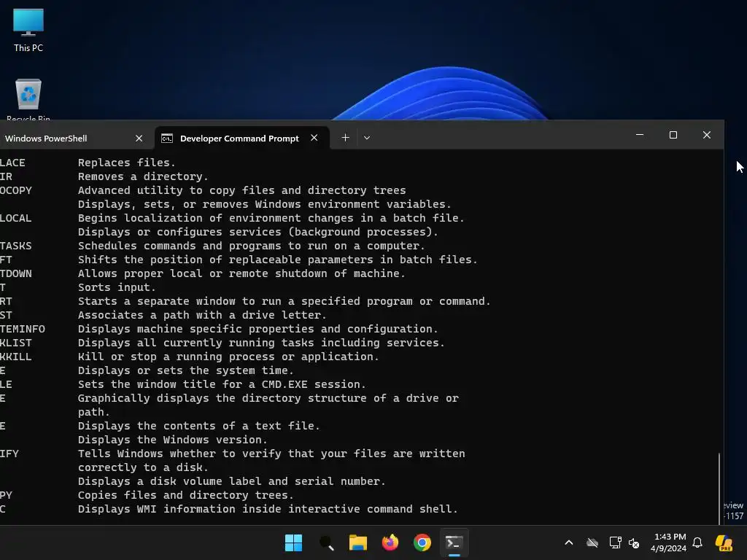This screenshot has width=747, height=560.
Task: Click the Developer Command Prompt tab icon
Action: 167,138
